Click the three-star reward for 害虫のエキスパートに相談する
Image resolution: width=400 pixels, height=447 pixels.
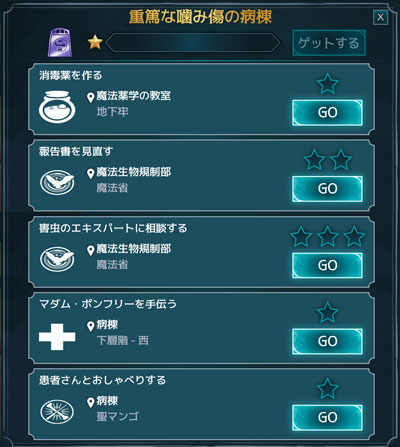click(328, 236)
